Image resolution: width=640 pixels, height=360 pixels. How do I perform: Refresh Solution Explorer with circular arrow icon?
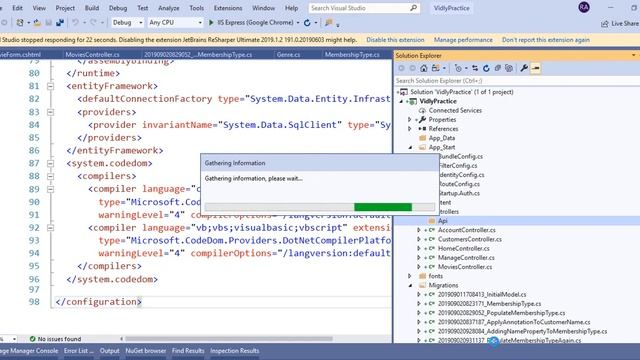click(x=486, y=68)
